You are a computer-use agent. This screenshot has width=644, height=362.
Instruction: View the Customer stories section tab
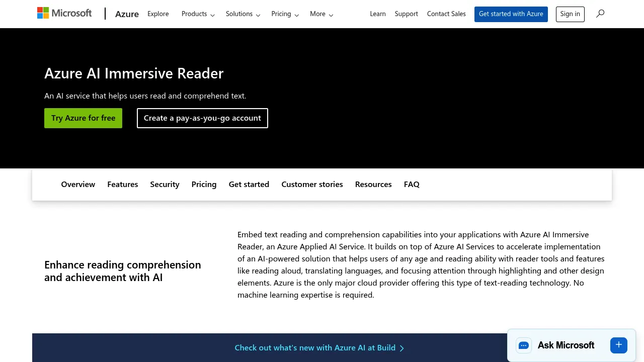312,185
